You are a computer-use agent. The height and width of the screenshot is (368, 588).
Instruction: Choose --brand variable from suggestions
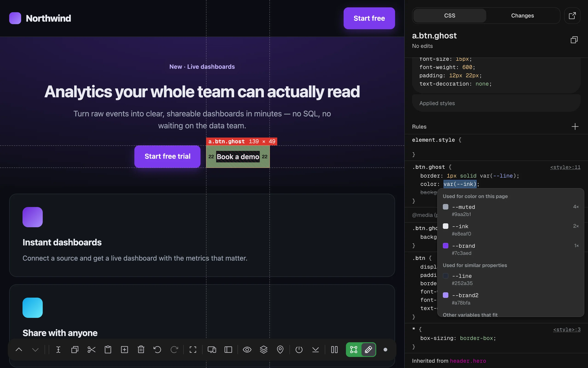(511, 249)
